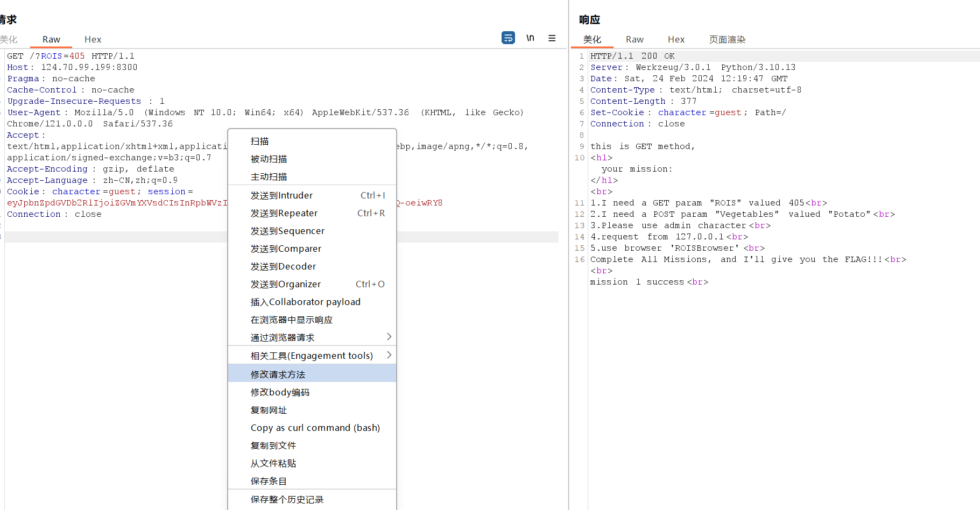Select 保存整个历史记录 at menu bottom

pyautogui.click(x=287, y=499)
